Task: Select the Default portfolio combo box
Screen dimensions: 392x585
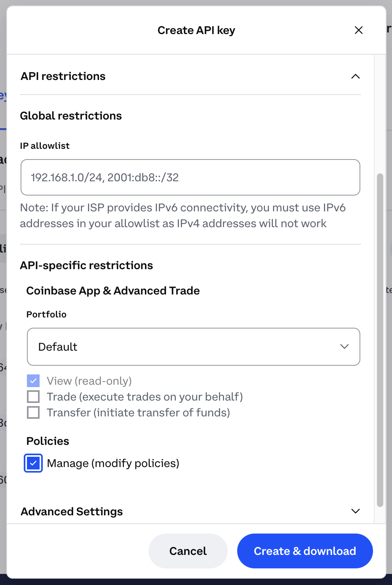Action: tap(194, 347)
